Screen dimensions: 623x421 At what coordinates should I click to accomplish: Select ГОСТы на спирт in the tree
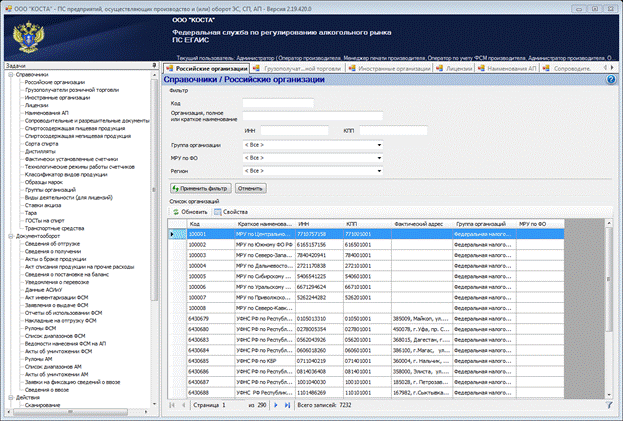click(x=44, y=221)
